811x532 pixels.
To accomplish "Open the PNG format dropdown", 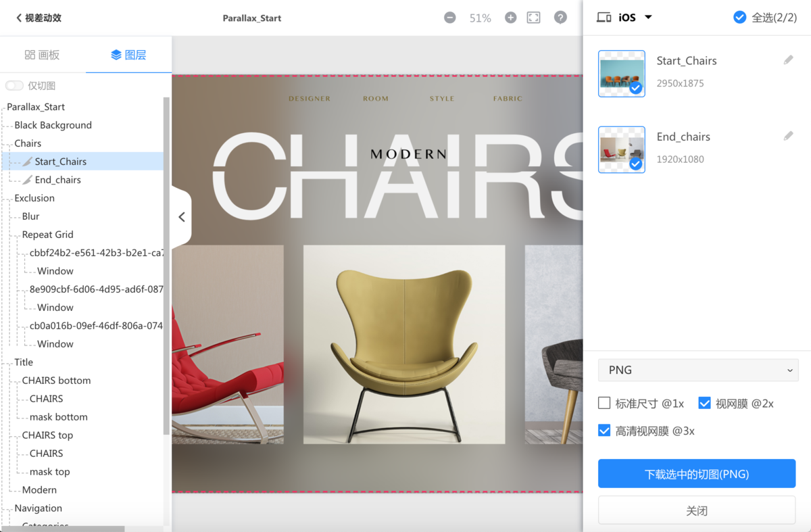I will 698,370.
